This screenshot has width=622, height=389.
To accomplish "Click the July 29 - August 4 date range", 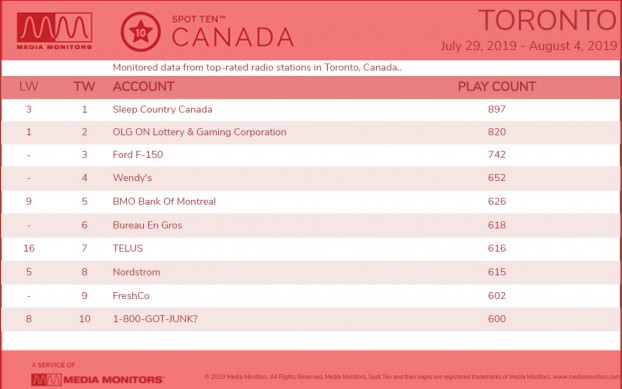I will click(529, 46).
